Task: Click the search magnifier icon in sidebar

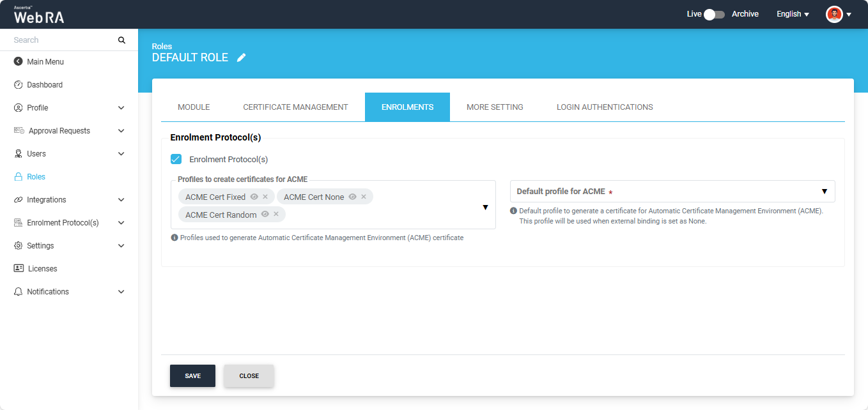Action: 121,40
